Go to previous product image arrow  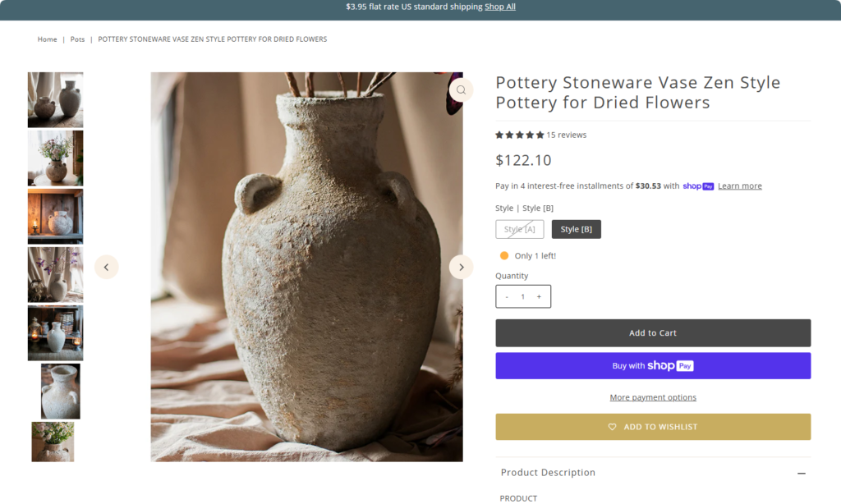106,267
